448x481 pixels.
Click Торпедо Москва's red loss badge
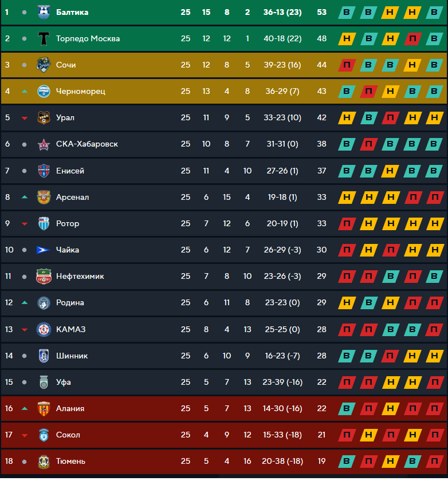412,38
